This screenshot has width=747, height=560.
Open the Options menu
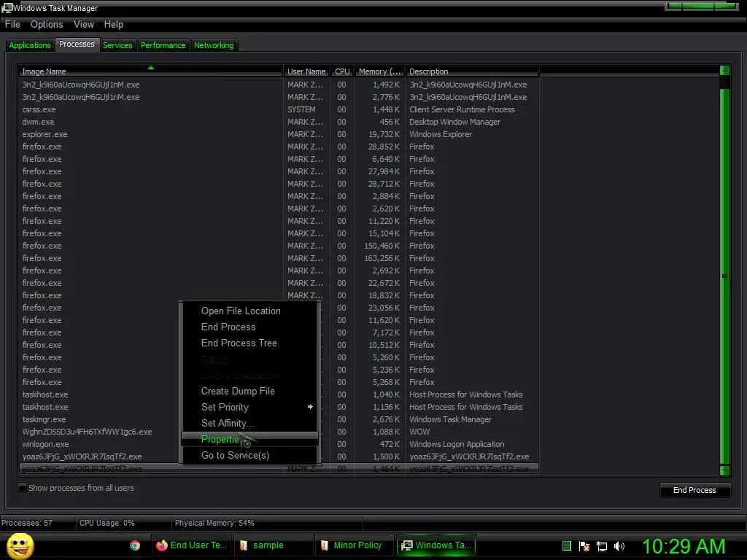pyautogui.click(x=47, y=24)
